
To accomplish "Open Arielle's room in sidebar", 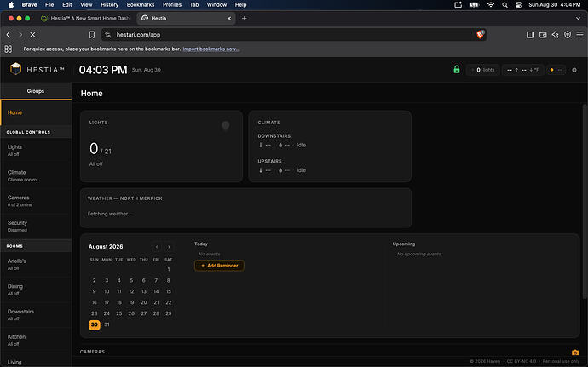I will point(36,264).
